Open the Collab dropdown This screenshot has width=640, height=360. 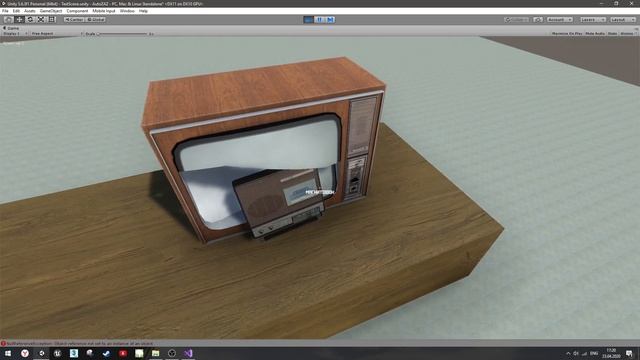coord(517,20)
